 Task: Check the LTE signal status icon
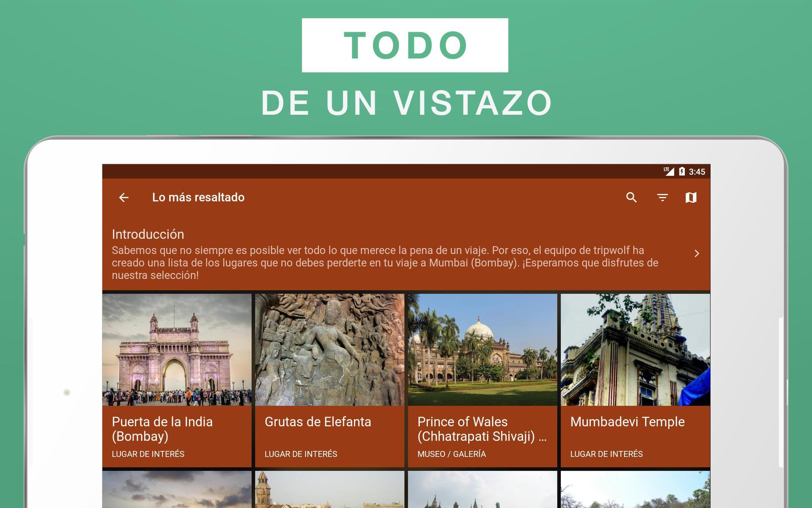669,171
